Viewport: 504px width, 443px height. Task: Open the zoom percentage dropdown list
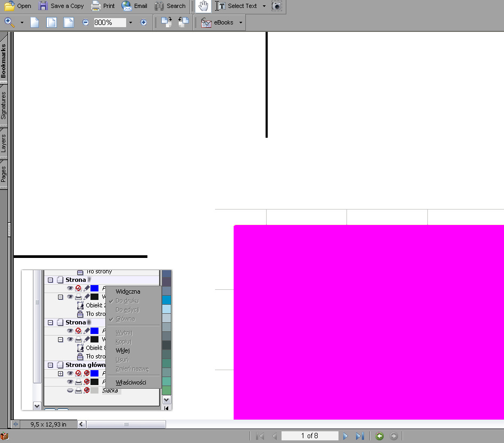pos(130,22)
